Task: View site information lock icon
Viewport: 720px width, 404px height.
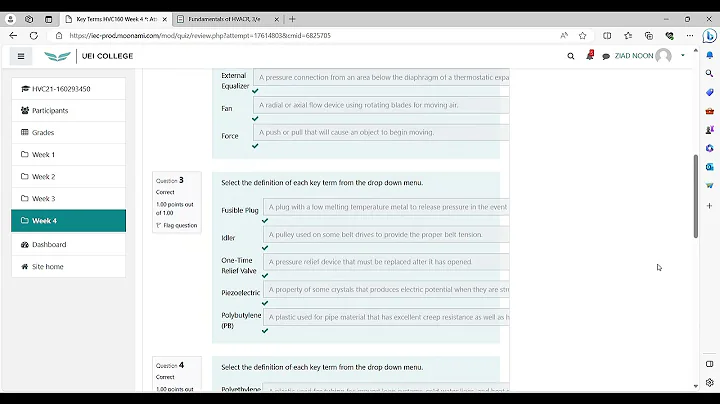Action: pyautogui.click(x=59, y=35)
